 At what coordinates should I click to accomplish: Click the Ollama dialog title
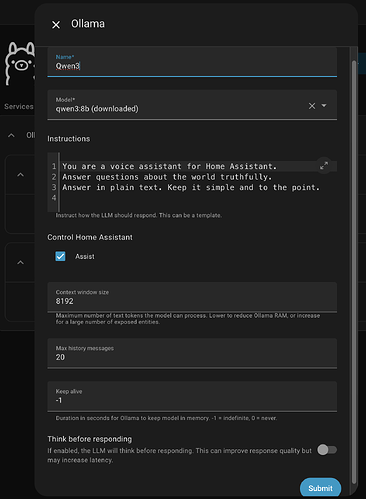[88, 24]
